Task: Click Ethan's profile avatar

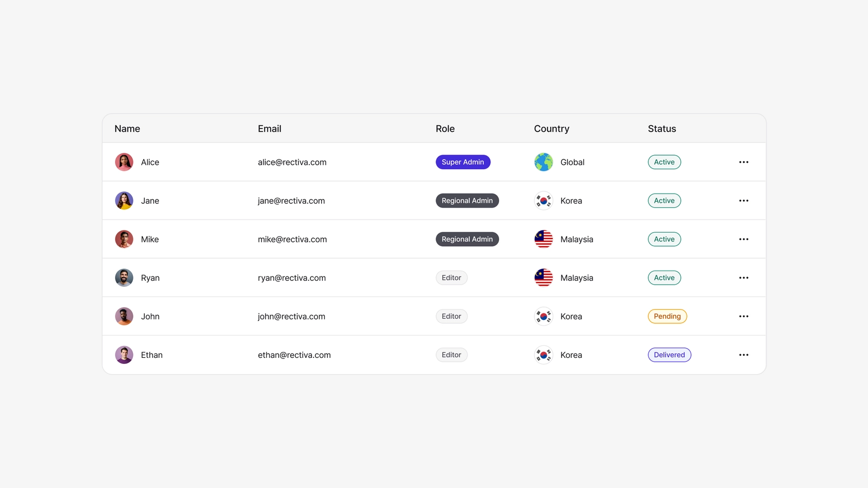Action: 124,355
